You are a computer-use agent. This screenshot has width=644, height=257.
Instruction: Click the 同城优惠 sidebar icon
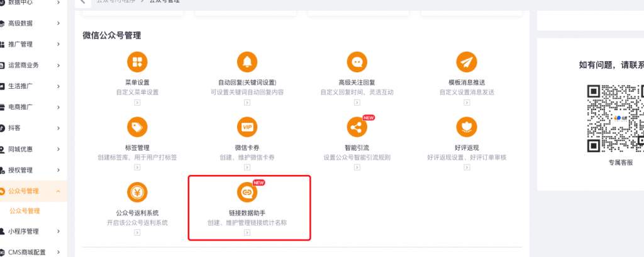coord(2,149)
